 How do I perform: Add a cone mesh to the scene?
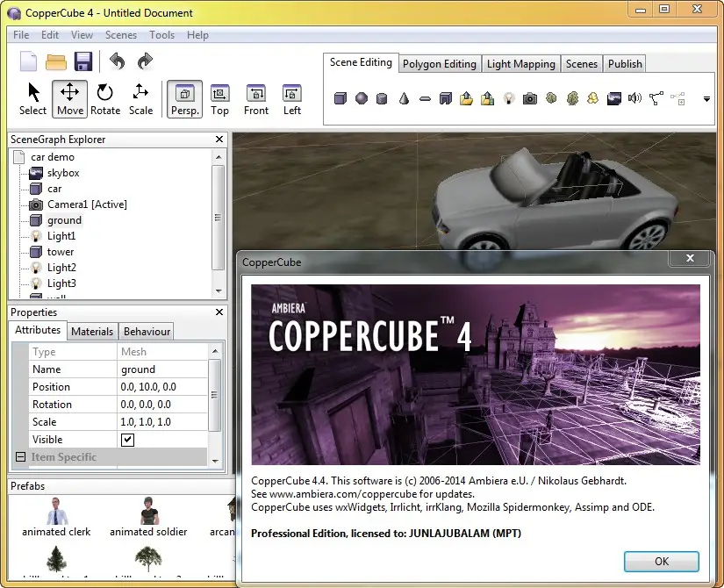404,98
